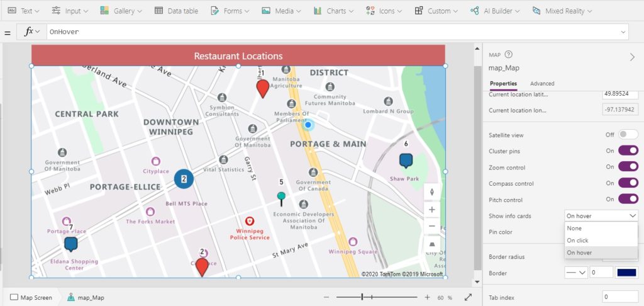Screen dimensions: 644x306
Task: Click the blue cluster pin labeled 2
Action: point(184,179)
